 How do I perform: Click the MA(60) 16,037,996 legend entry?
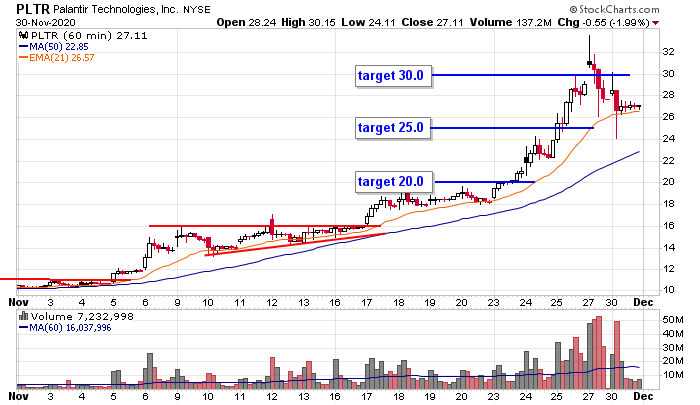(66, 328)
